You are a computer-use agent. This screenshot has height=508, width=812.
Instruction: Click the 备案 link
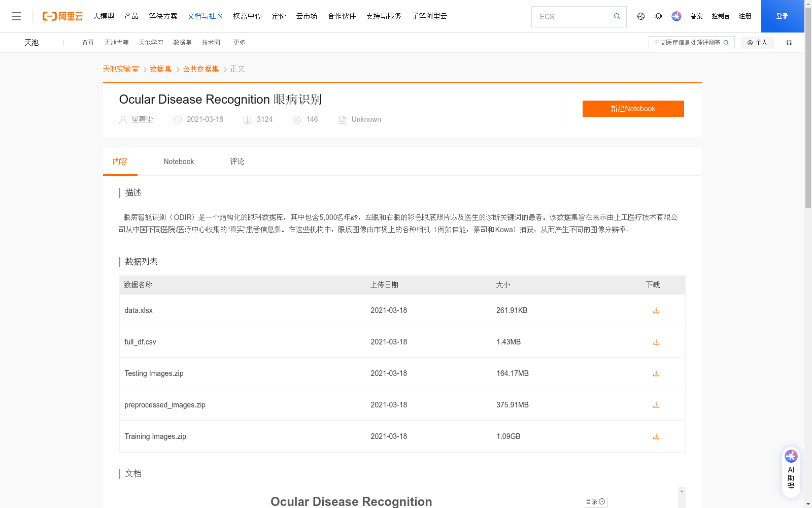click(696, 16)
